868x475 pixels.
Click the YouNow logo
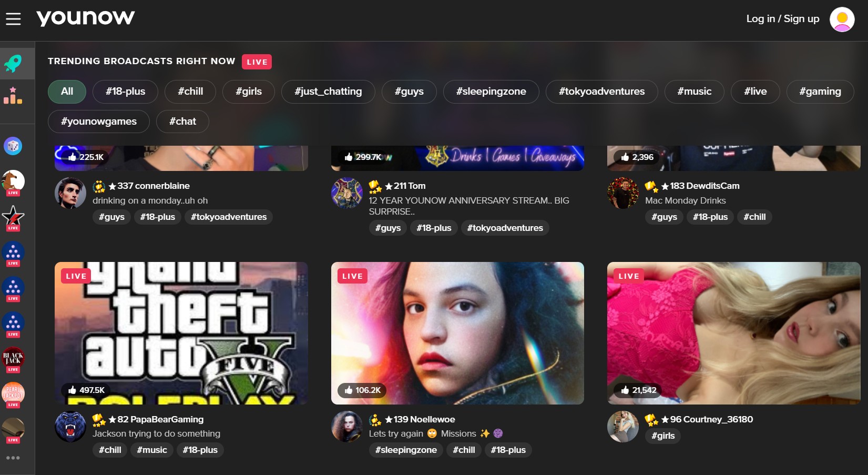[x=86, y=18]
